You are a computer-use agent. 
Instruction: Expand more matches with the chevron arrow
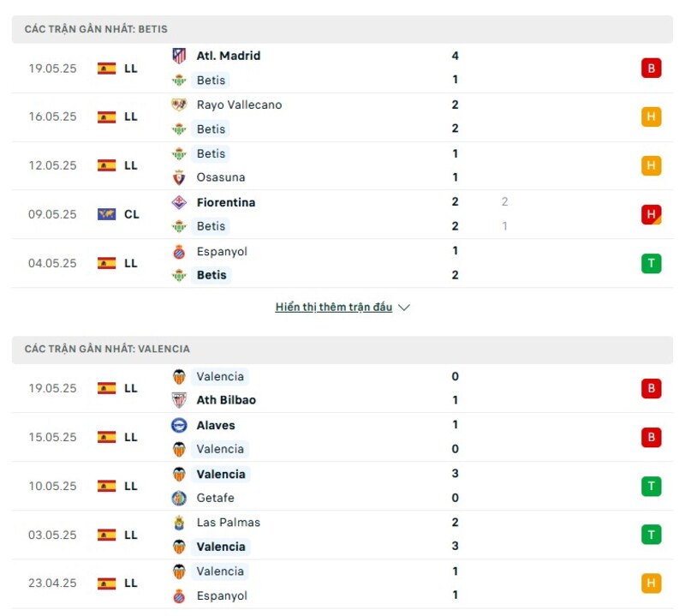tap(402, 307)
